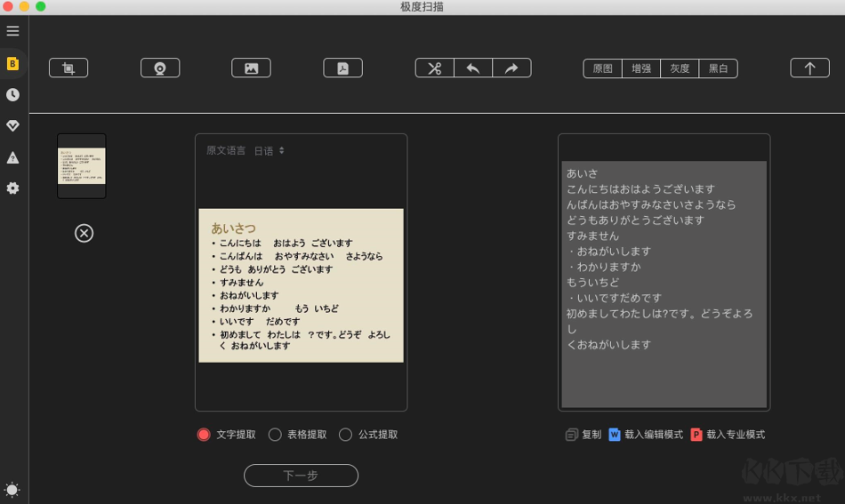Image resolution: width=845 pixels, height=504 pixels.
Task: Select 表格提取 table extraction radio
Action: (x=275, y=435)
